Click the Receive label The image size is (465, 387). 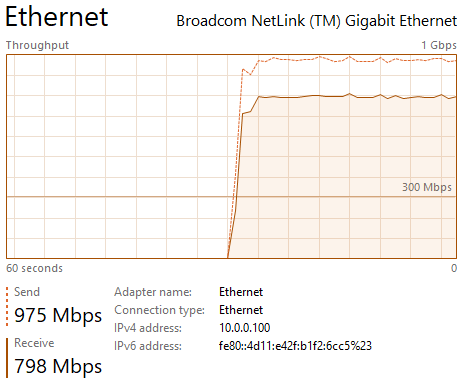(34, 343)
